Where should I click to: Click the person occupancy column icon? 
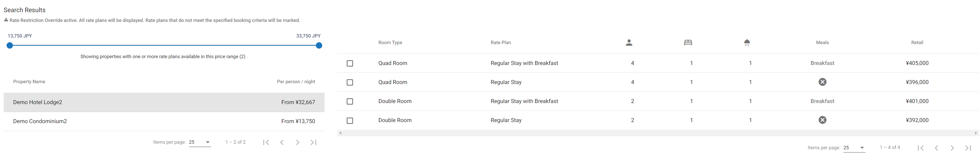629,43
